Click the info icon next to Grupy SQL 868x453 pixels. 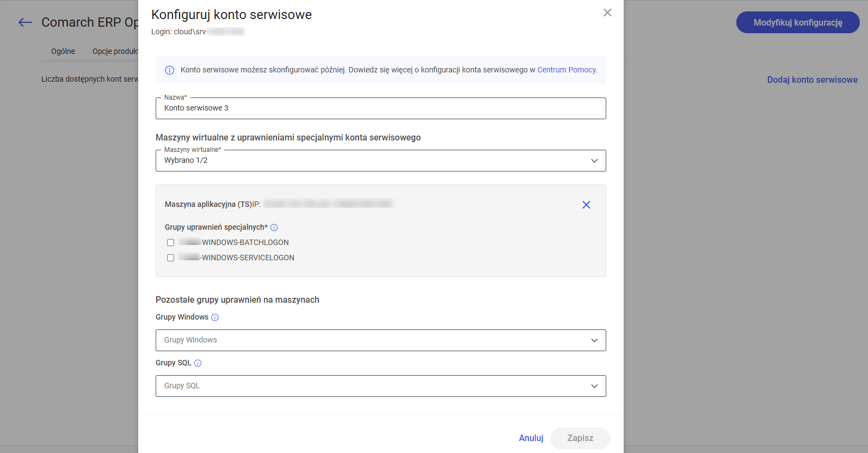(198, 363)
